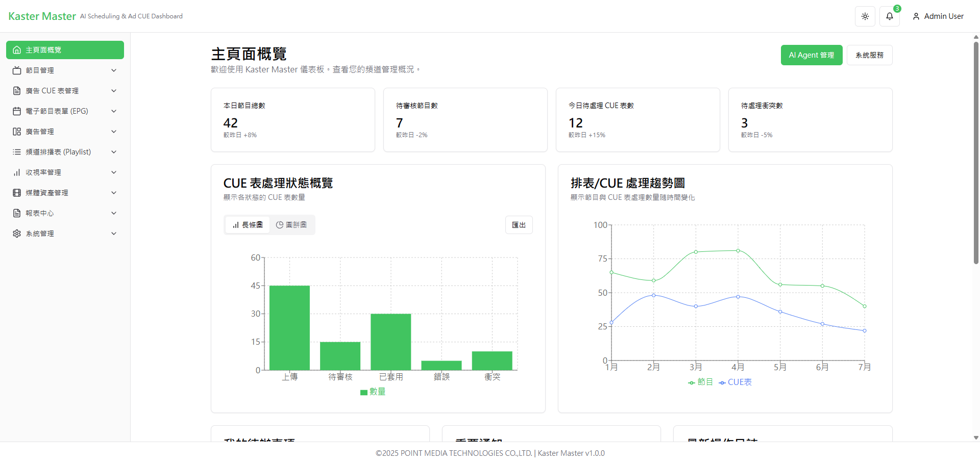Click the 待審核 bar in the chart
The image size is (980, 464).
340,356
